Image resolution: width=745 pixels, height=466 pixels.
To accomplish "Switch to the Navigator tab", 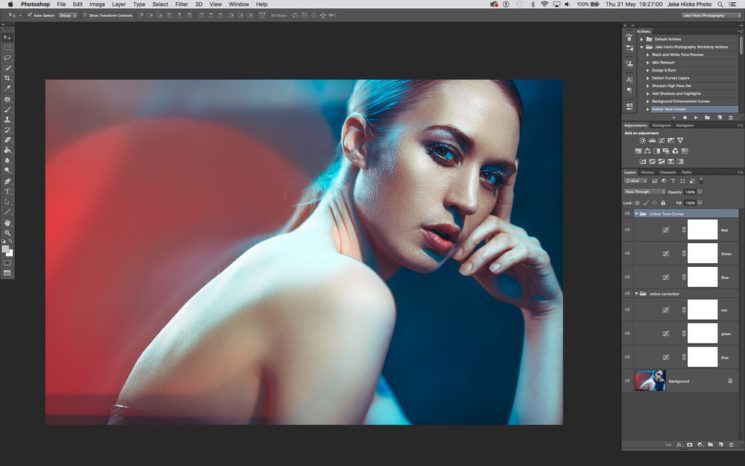I will [x=685, y=125].
